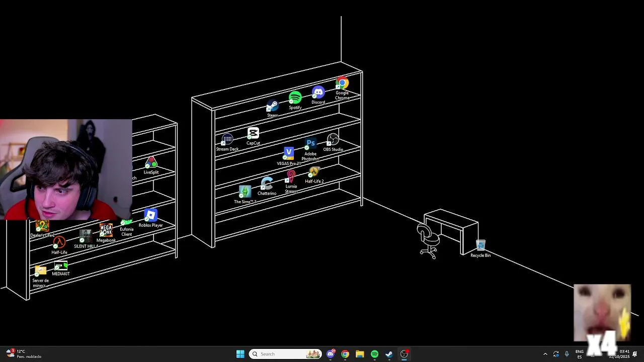Expand the hidden system tray icons

click(545, 354)
